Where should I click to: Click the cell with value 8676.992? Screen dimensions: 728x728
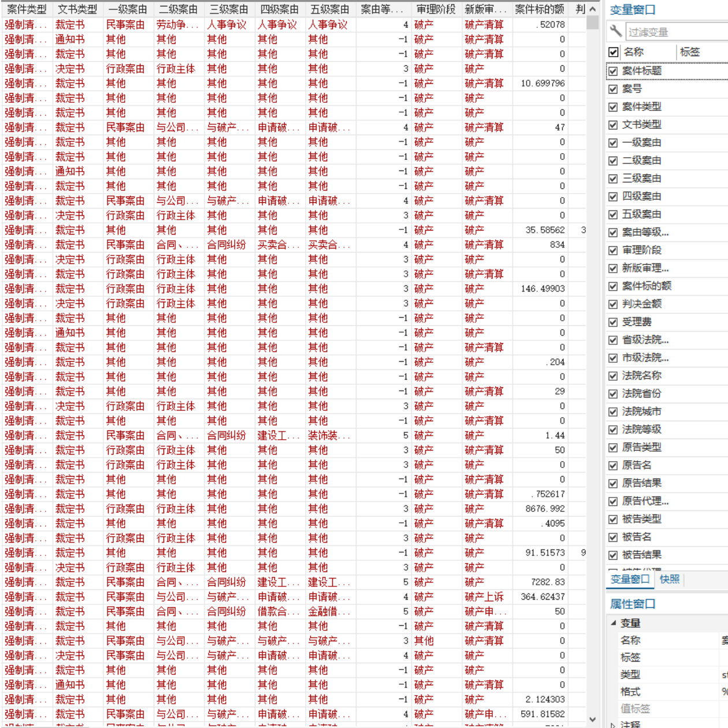pyautogui.click(x=540, y=509)
